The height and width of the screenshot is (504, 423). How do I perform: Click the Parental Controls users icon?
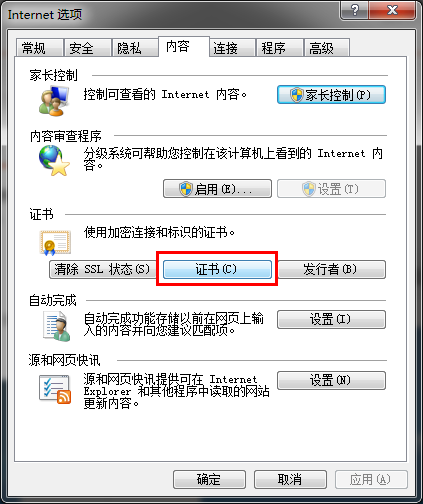(54, 101)
